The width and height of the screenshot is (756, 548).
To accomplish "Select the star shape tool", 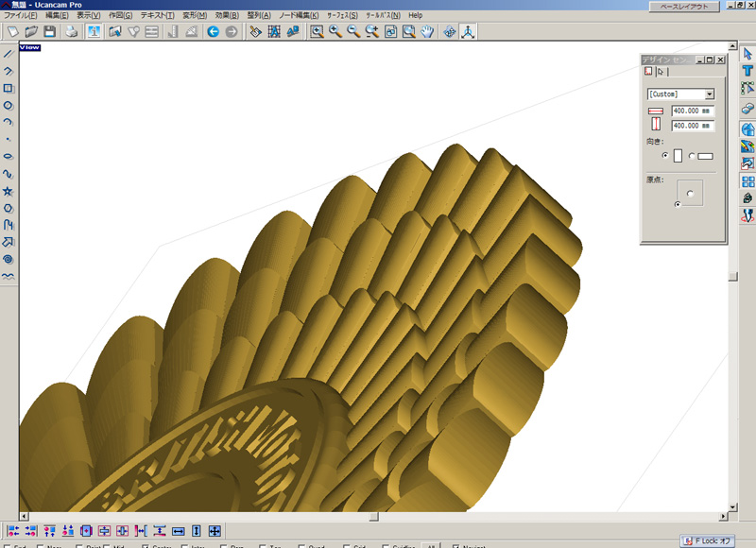I will [x=8, y=191].
